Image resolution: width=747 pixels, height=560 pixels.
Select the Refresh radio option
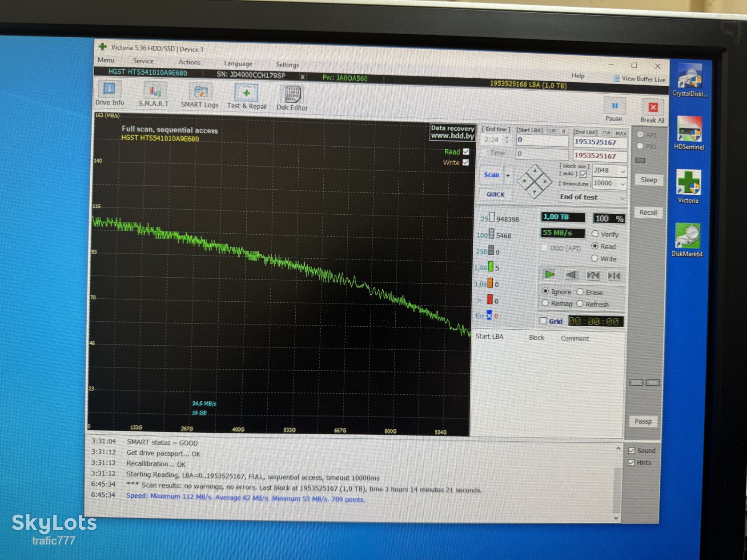580,304
